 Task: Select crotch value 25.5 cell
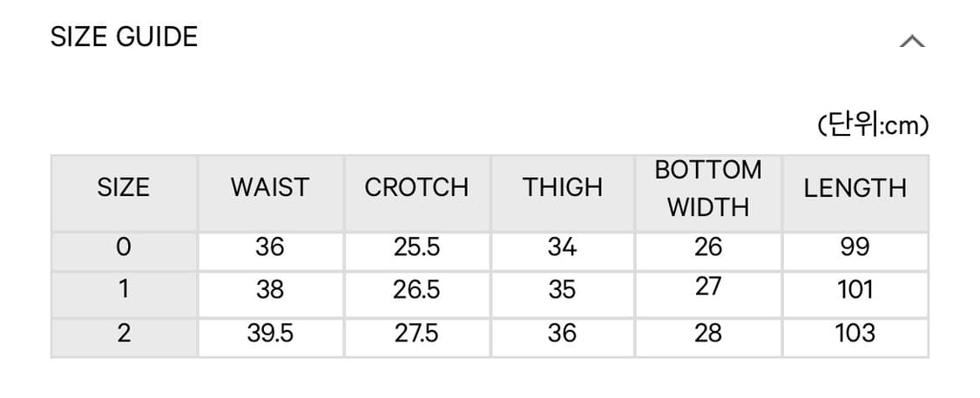click(416, 248)
